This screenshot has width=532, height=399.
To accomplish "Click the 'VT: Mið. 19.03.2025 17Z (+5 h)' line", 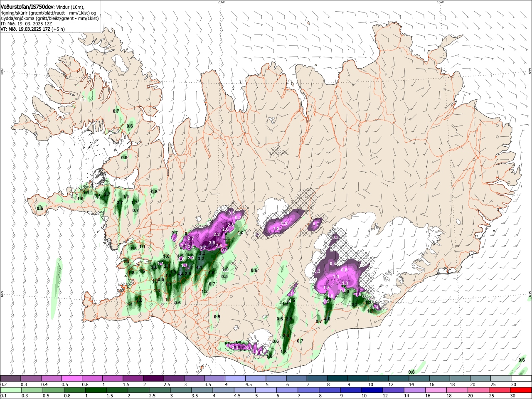I will (x=33, y=29).
